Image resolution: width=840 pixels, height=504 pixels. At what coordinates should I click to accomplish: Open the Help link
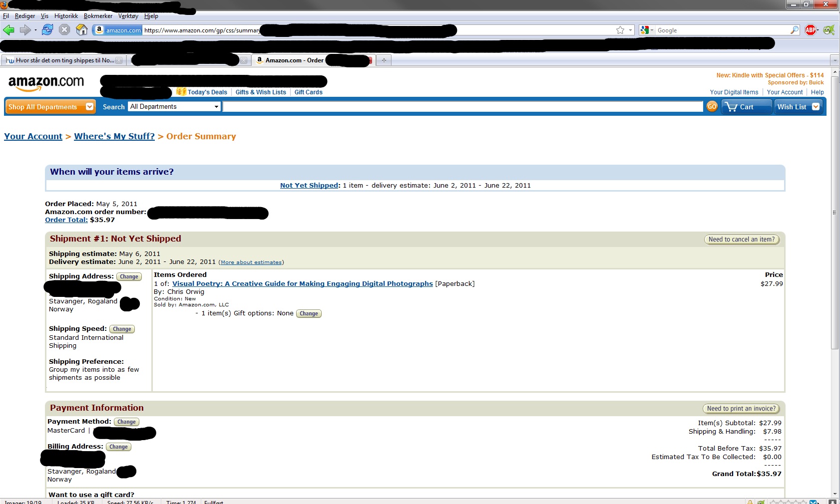pos(818,92)
